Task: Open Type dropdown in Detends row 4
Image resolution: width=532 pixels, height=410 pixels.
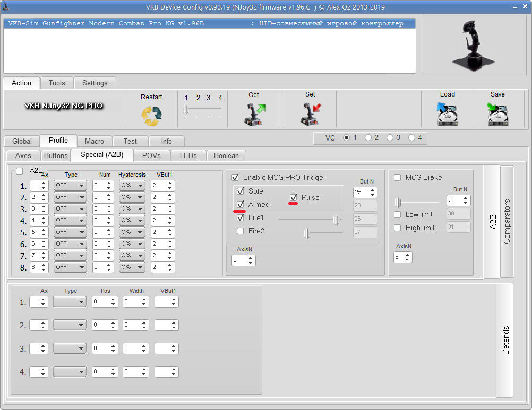Action: [x=70, y=372]
